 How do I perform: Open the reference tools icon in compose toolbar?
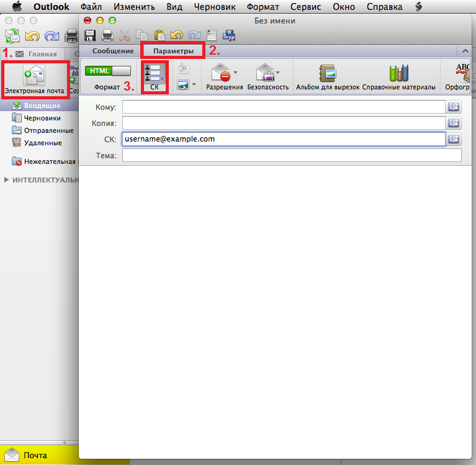tap(211, 35)
